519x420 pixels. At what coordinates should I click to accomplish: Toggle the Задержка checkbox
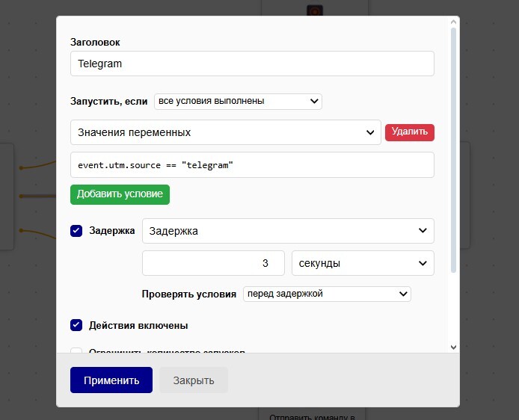click(x=76, y=231)
